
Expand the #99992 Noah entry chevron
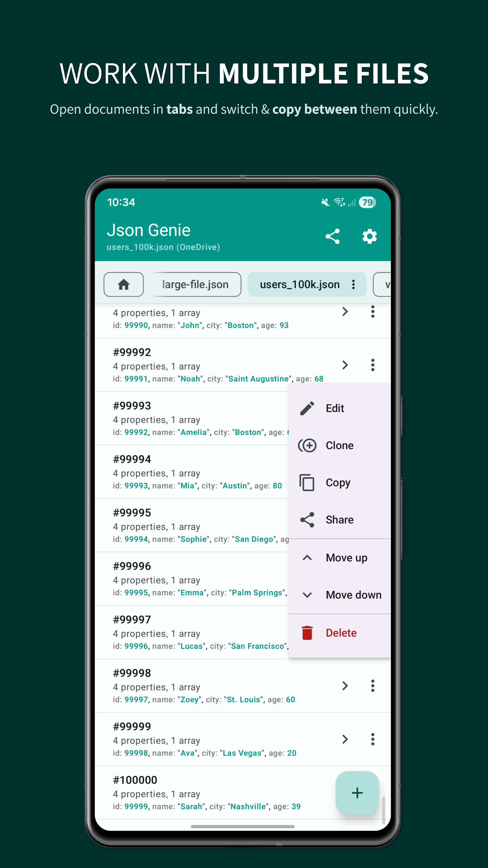tap(345, 365)
